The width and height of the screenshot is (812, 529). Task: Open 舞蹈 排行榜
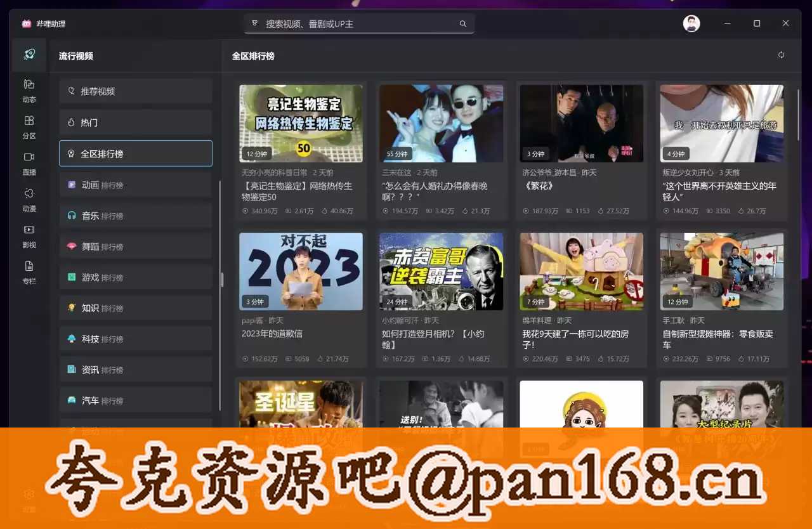coord(136,247)
